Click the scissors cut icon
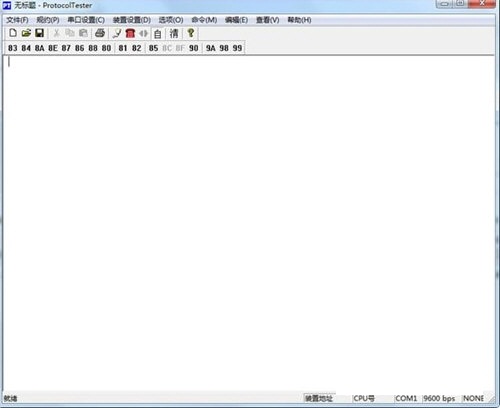Image resolution: width=500 pixels, height=408 pixels. pyautogui.click(x=56, y=33)
